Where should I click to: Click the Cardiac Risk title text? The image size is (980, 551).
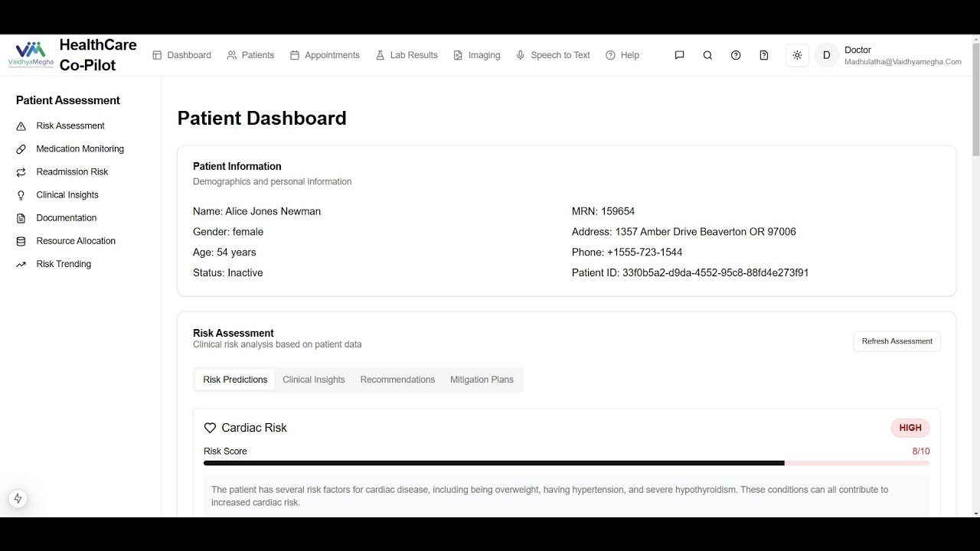coord(254,428)
